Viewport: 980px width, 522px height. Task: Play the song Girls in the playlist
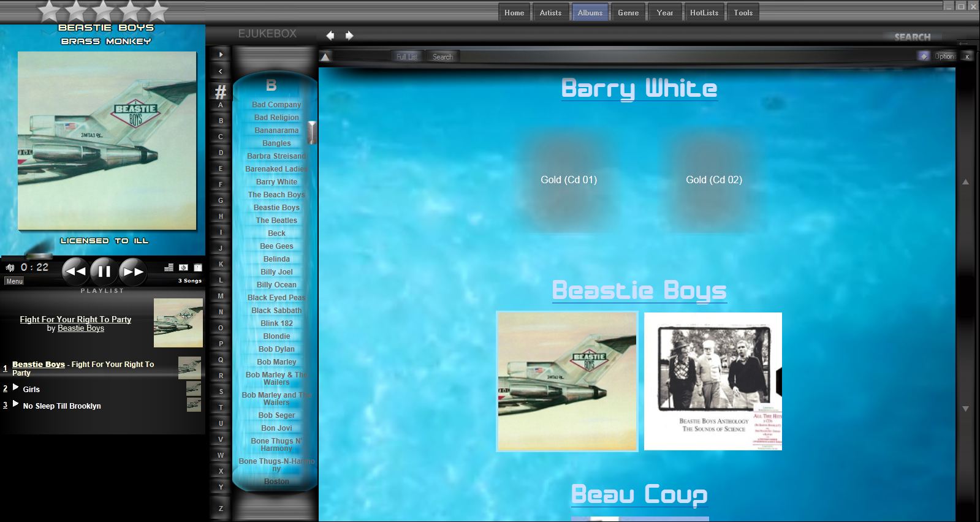click(x=31, y=389)
